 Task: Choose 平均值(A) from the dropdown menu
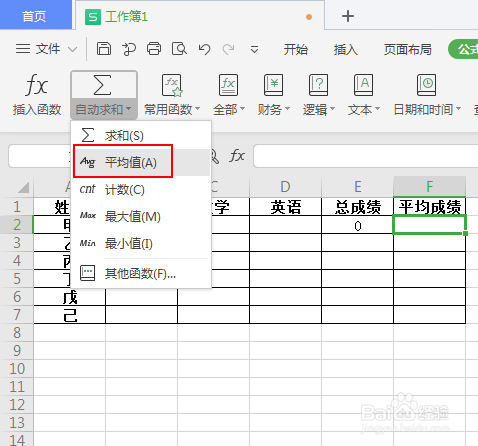(x=142, y=163)
